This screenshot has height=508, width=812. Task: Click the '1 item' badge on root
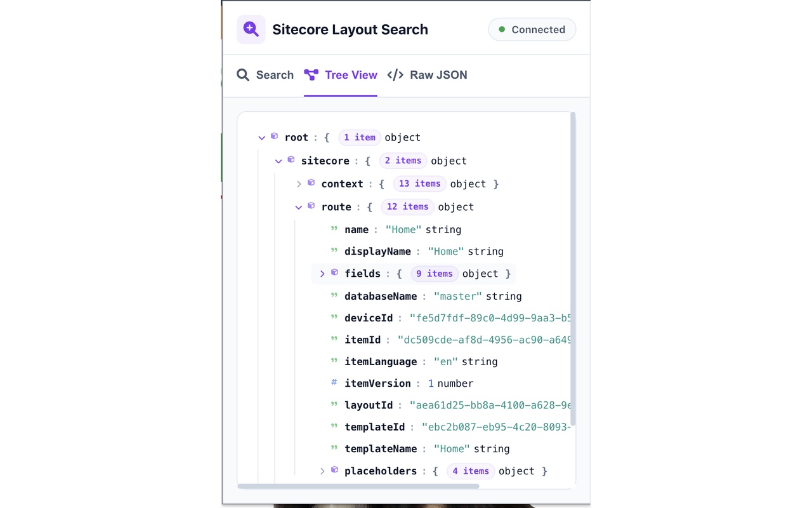[360, 137]
